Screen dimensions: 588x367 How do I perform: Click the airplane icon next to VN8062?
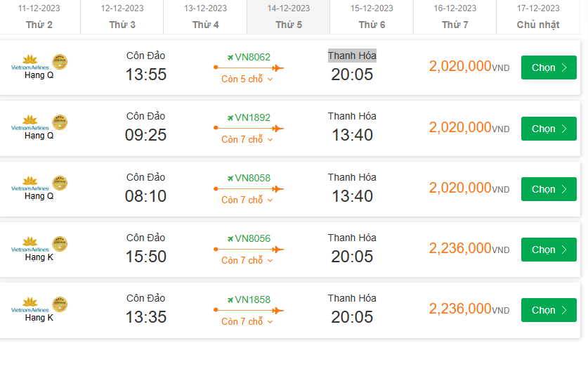coord(230,58)
